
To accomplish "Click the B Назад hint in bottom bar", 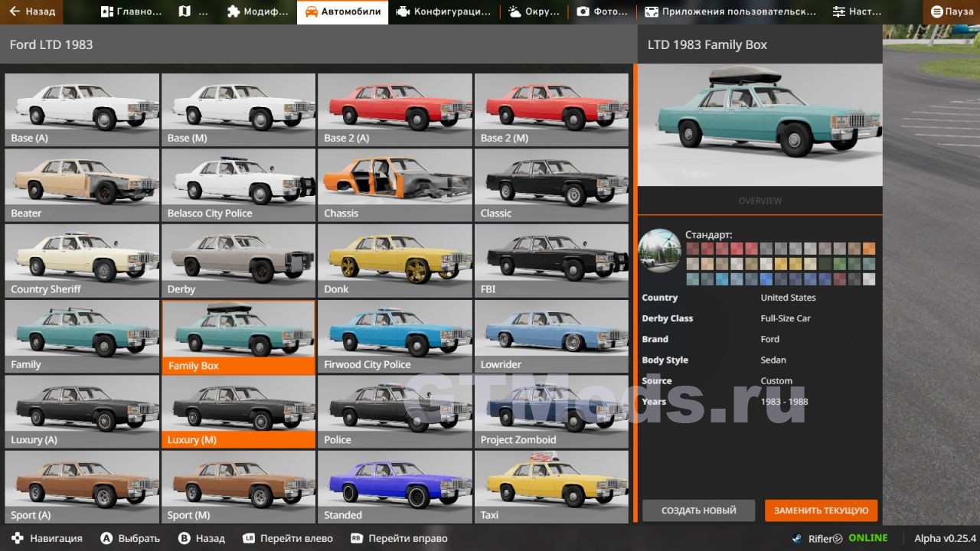I will tap(201, 538).
